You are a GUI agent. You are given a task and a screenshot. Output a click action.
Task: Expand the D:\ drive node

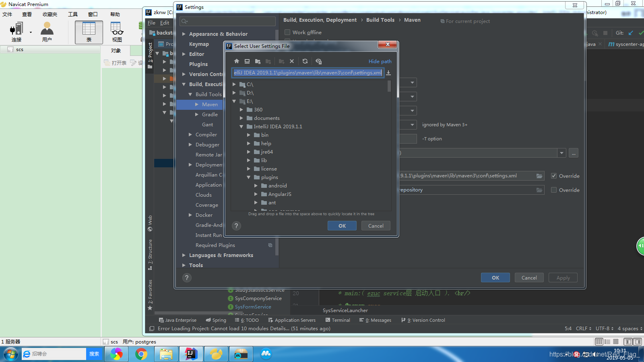coord(234,93)
